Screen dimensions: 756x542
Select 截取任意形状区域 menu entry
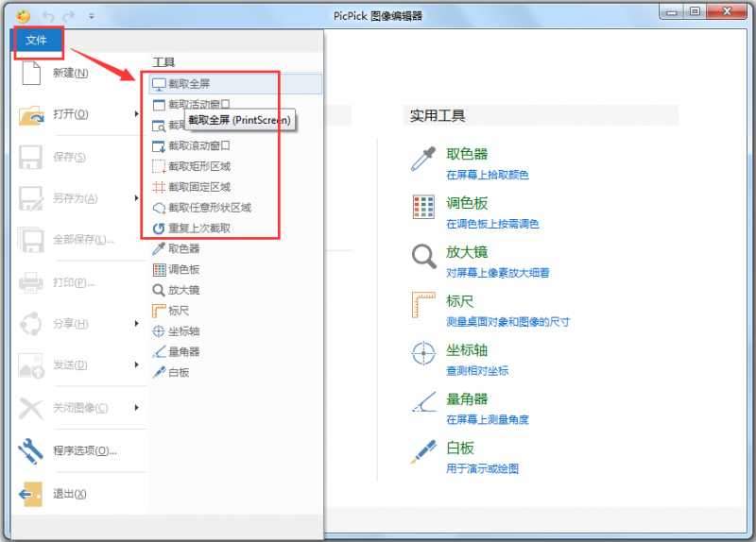[209, 208]
